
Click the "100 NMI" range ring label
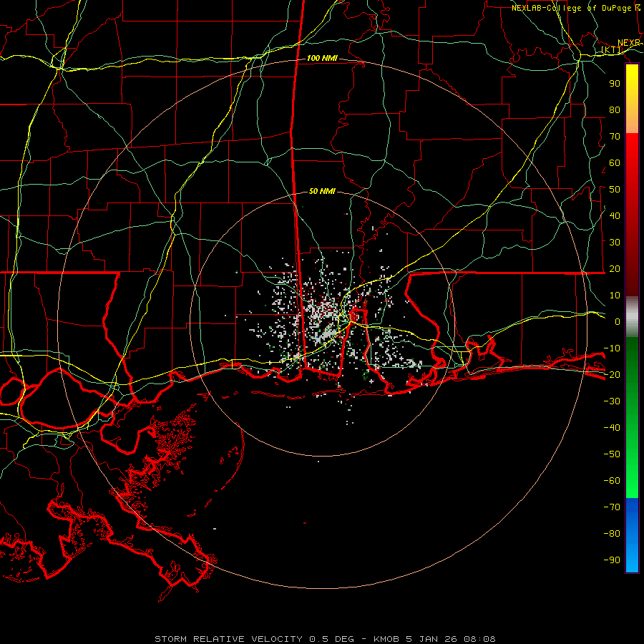point(322,59)
